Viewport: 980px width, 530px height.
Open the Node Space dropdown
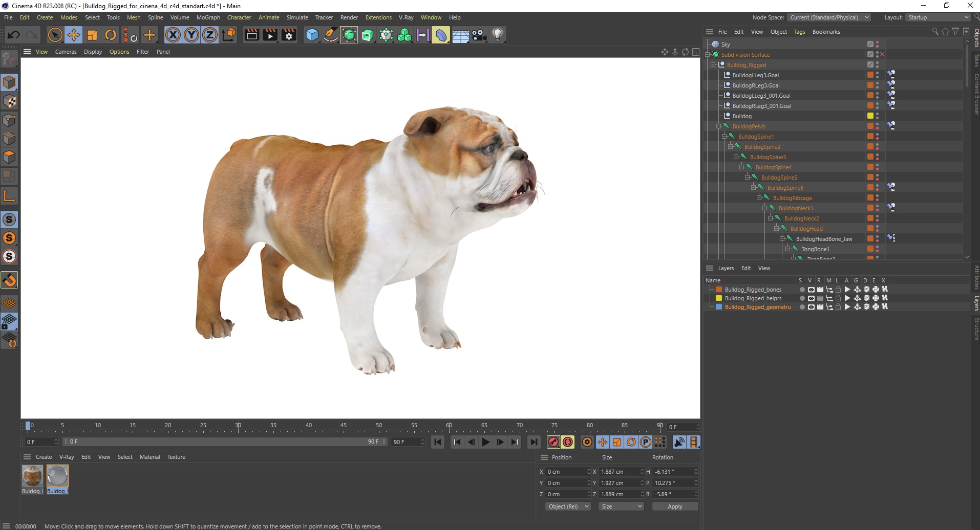[828, 17]
